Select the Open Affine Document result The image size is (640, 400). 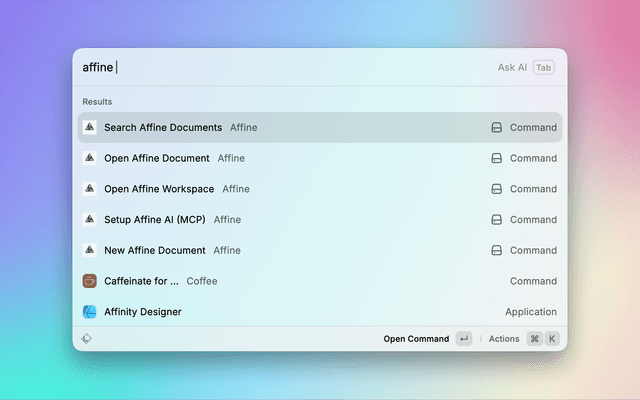(x=157, y=158)
